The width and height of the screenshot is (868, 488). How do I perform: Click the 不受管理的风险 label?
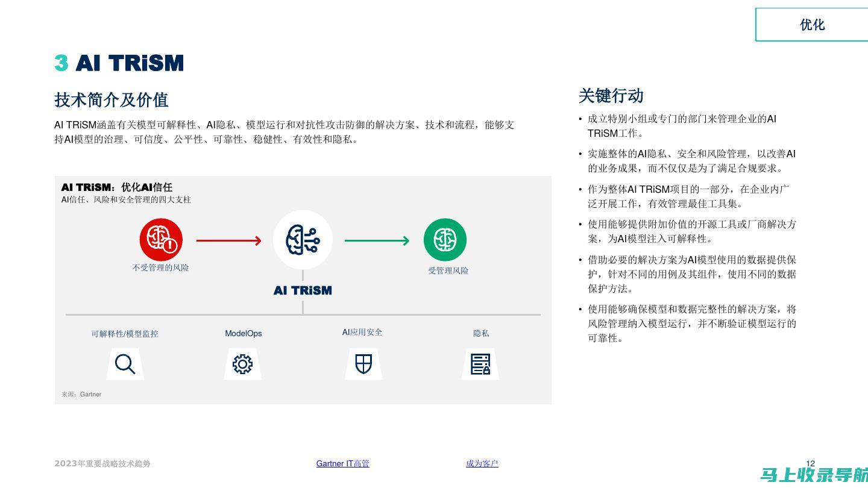[160, 267]
